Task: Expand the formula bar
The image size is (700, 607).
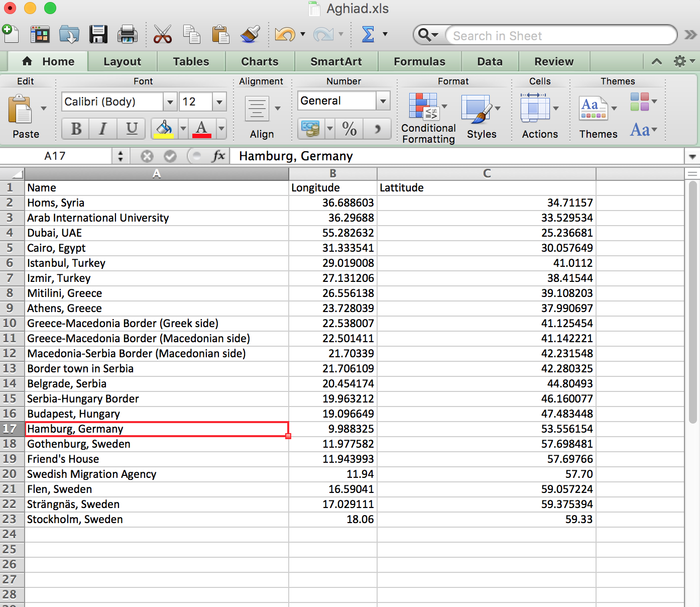Action: pos(692,156)
